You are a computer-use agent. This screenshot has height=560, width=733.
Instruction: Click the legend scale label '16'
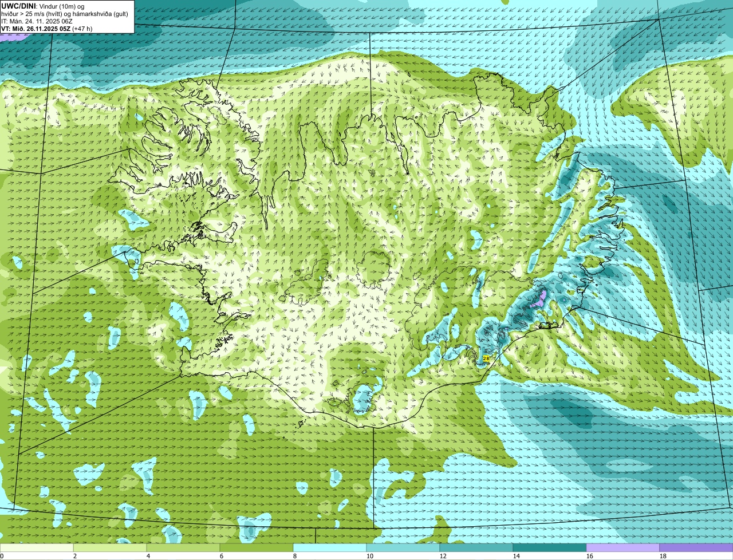click(590, 556)
